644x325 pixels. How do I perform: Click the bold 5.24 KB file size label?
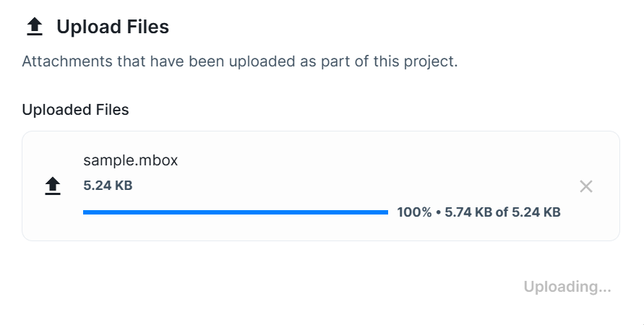pos(108,185)
